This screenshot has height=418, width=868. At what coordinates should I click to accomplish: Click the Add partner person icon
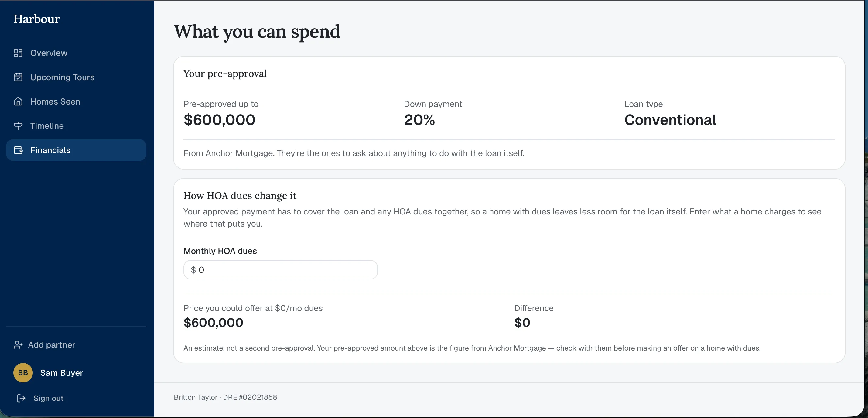click(18, 345)
